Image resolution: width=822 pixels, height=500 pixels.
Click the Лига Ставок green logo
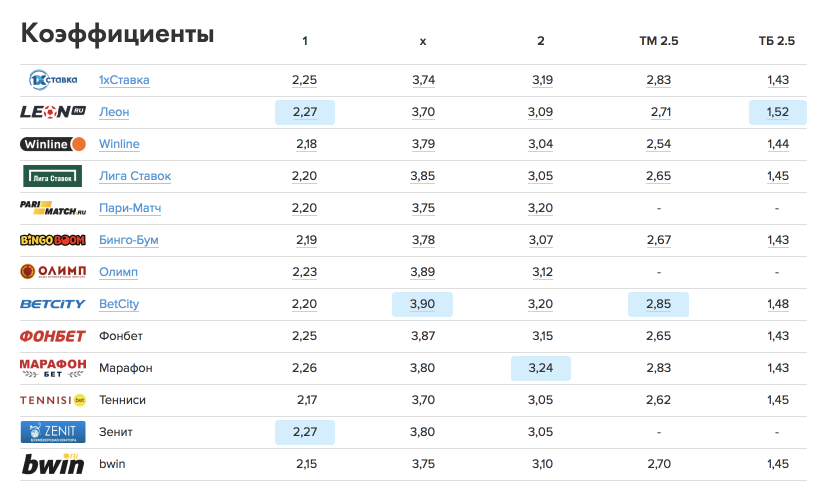point(53,176)
